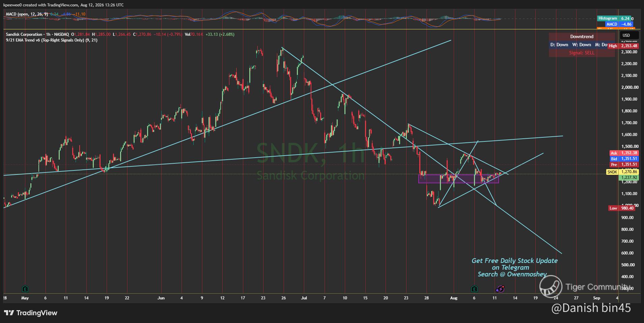Image resolution: width=644 pixels, height=323 pixels.
Task: Click the 'Jul' date axis label
Action: (x=304, y=298)
